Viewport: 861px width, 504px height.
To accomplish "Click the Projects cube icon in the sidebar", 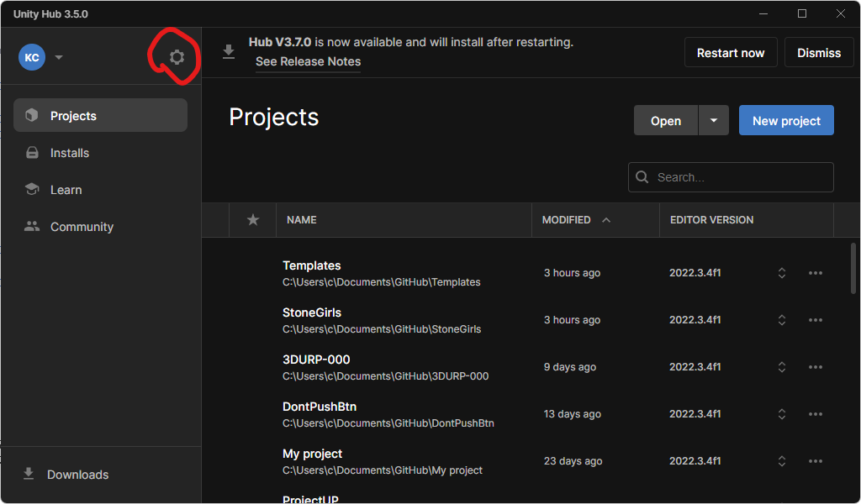I will point(32,114).
